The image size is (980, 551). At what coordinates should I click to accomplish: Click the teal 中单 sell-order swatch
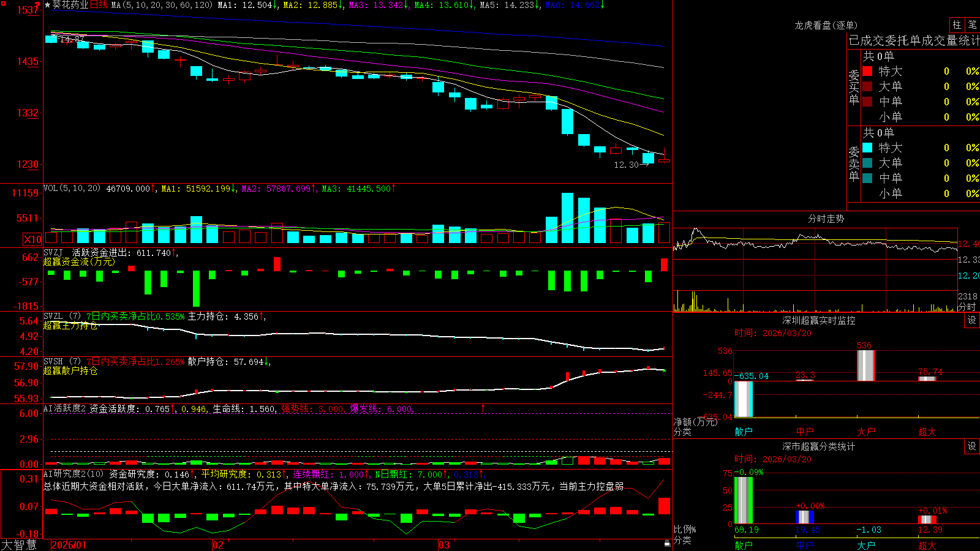click(x=867, y=178)
